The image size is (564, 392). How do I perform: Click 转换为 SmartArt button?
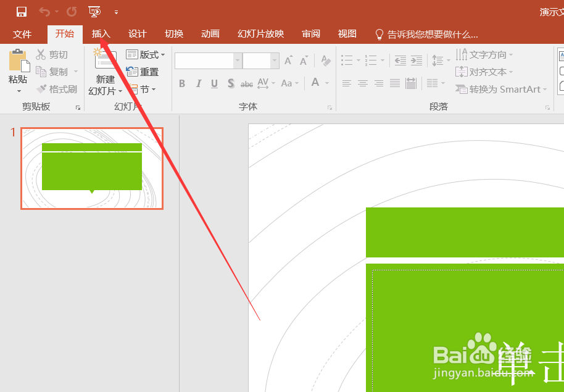[x=500, y=90]
